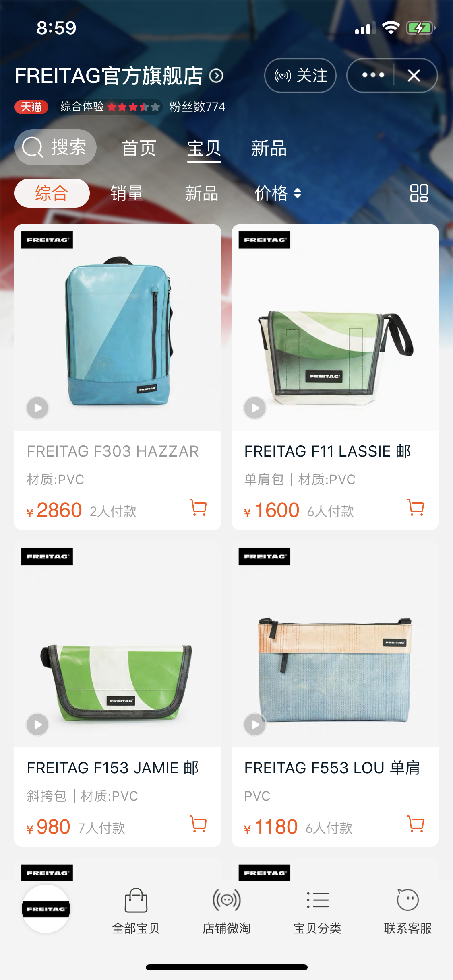Select the 综合 sort option
The image size is (453, 980).
[x=52, y=193]
